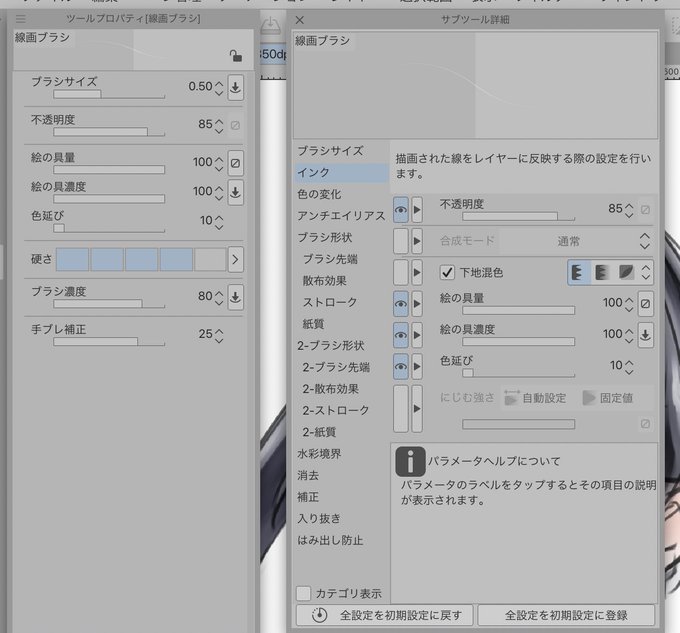Open paint amount (絵の具量) dynamics settings icon

tap(235, 163)
